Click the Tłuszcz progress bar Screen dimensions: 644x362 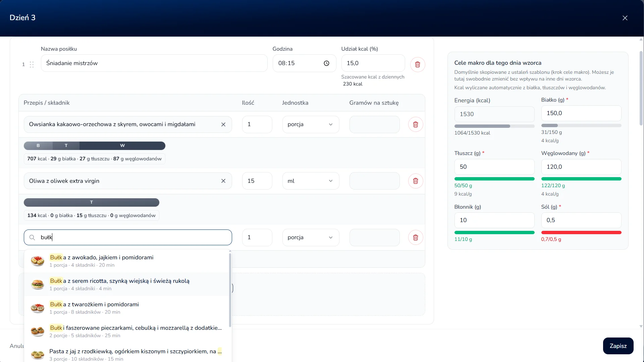click(x=494, y=179)
